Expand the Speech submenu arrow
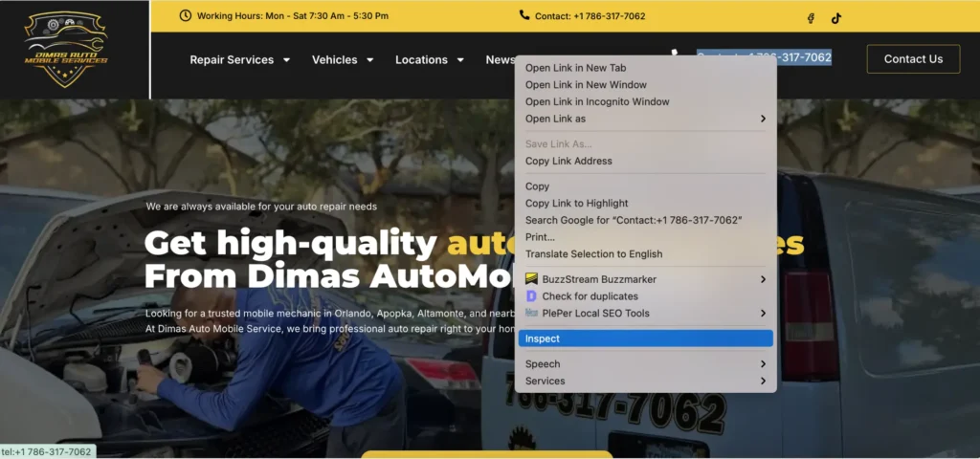The height and width of the screenshot is (459, 980). coord(763,363)
